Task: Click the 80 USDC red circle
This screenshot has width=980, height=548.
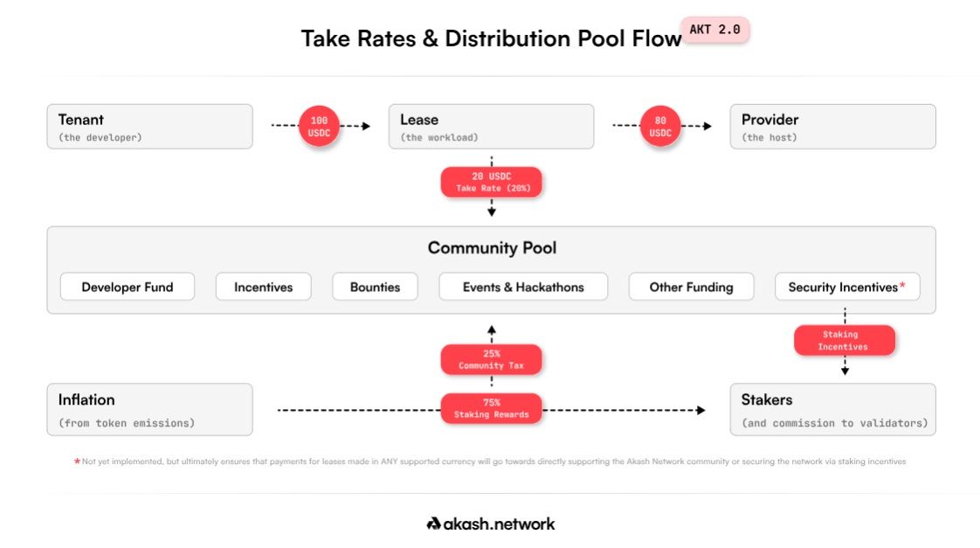Action: [x=660, y=126]
